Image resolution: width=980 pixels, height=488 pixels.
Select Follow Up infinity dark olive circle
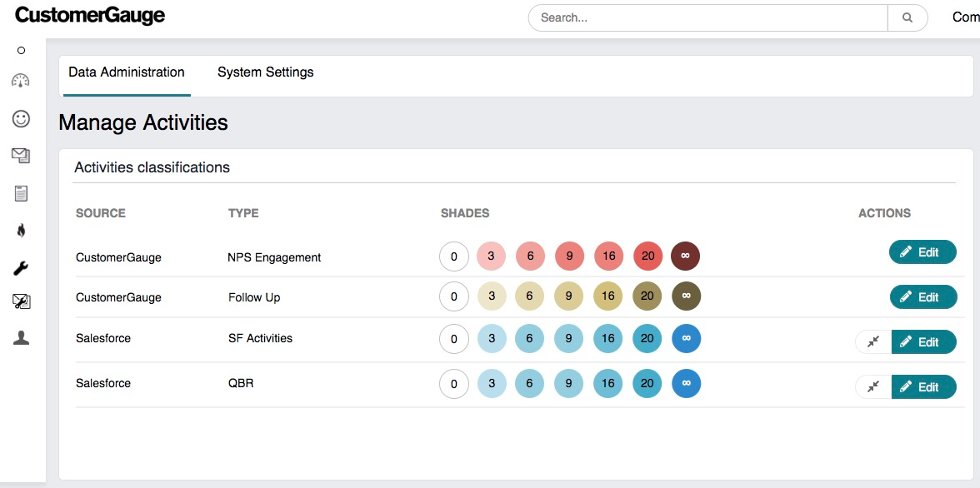pos(687,296)
